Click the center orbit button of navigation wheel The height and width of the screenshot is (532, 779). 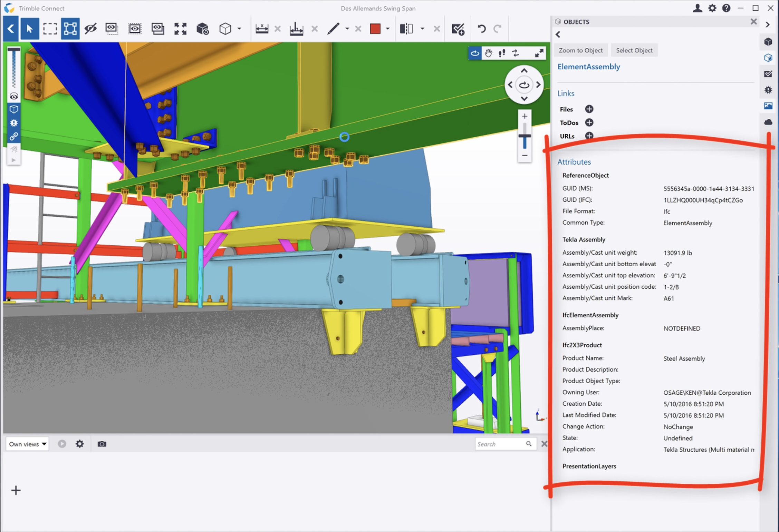524,85
